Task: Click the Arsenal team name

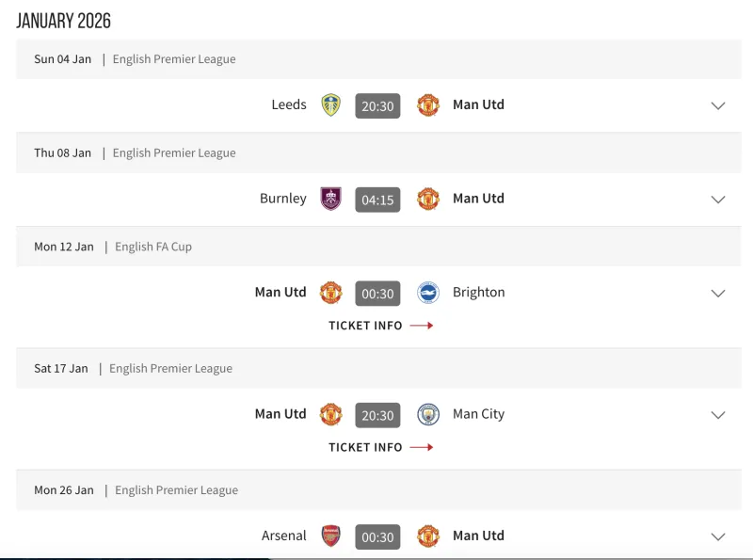Action: [x=283, y=536]
